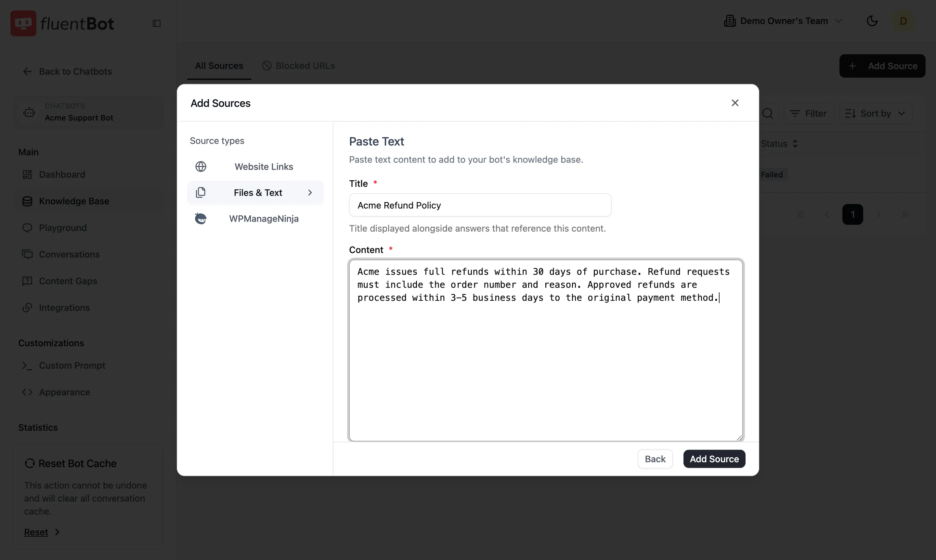This screenshot has height=560, width=936.
Task: Click the Blocked URLs ban icon
Action: [x=266, y=66]
